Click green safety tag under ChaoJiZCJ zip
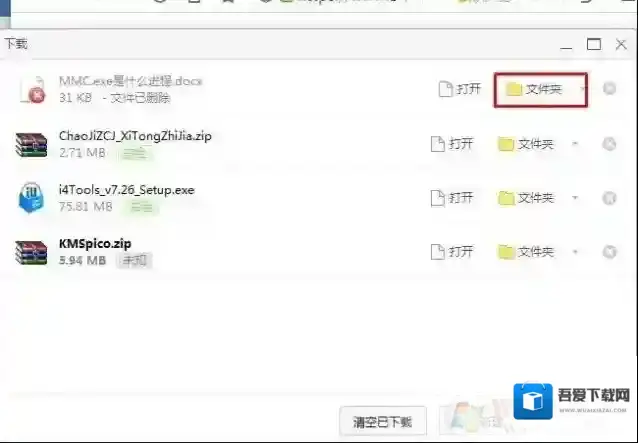 pyautogui.click(x=135, y=154)
